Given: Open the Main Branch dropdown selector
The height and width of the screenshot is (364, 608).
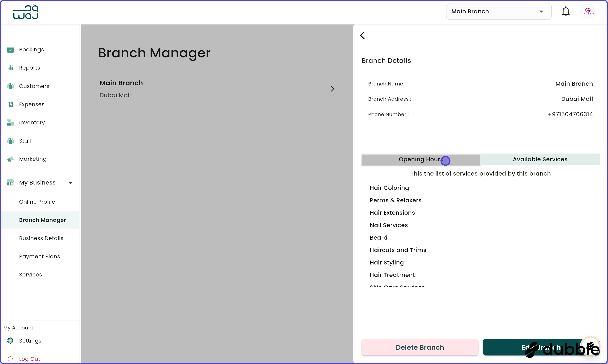Looking at the screenshot, I should coord(498,11).
